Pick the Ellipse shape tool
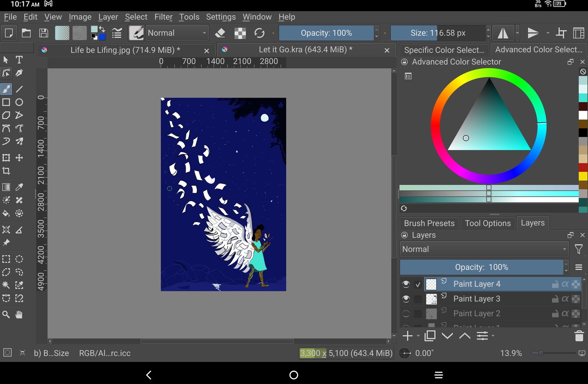 pyautogui.click(x=19, y=102)
